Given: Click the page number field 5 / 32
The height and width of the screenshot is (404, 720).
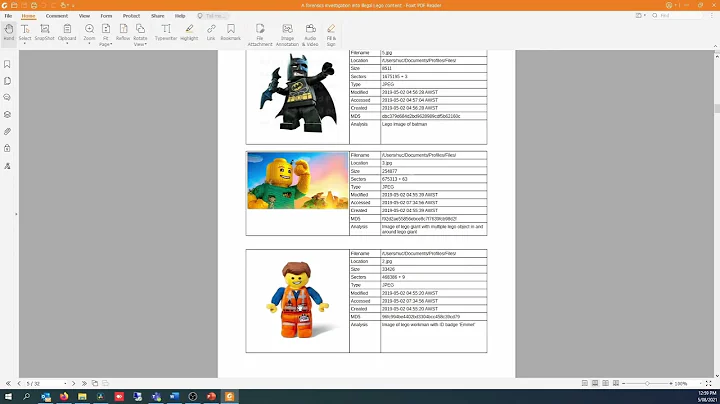Looking at the screenshot, I should click(43, 383).
